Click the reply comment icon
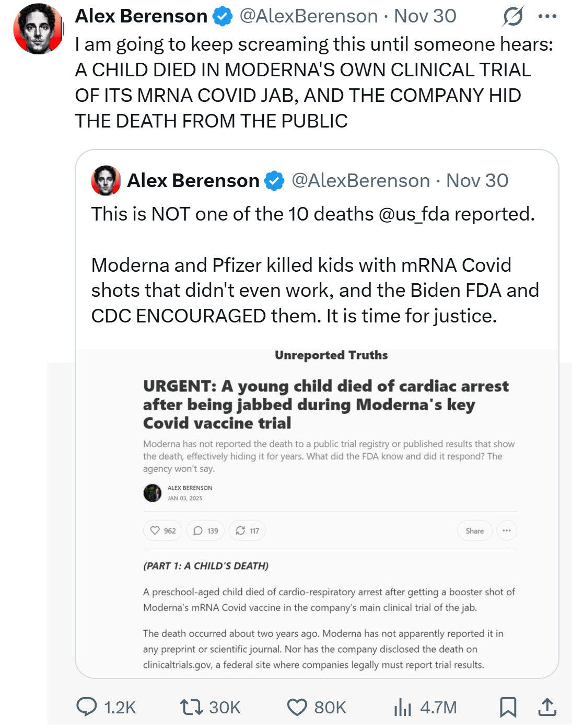This screenshot has height=728, width=572. pyautogui.click(x=87, y=707)
